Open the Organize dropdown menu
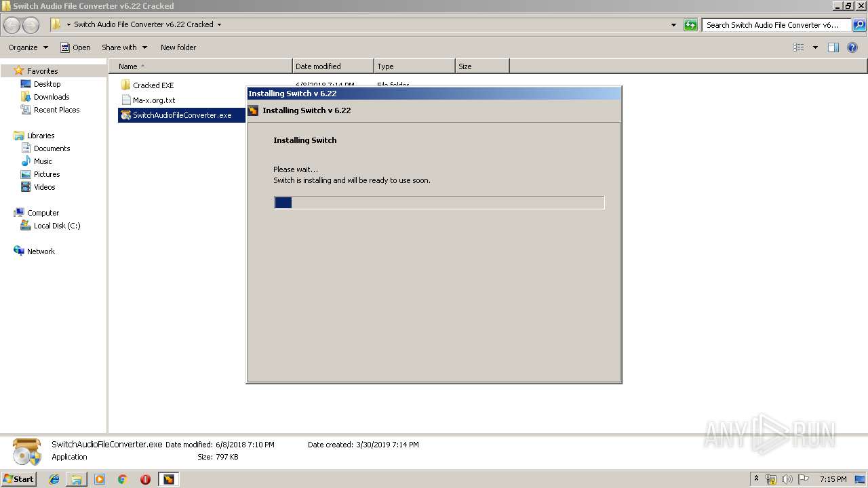This screenshot has height=488, width=868. (28, 47)
